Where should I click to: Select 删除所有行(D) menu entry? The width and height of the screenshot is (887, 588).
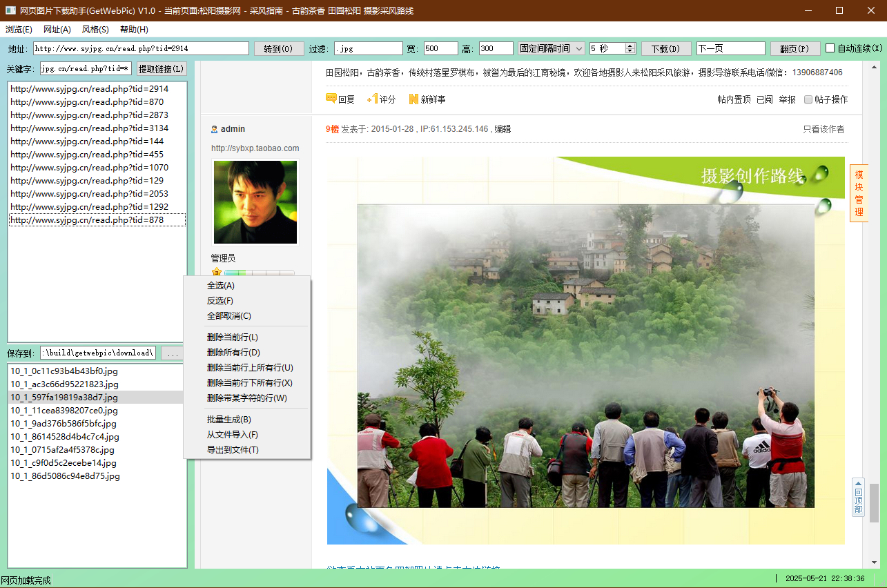coord(247,353)
